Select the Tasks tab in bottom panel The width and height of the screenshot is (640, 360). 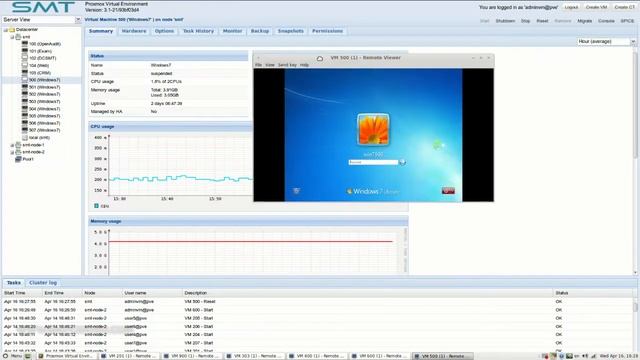click(x=13, y=282)
